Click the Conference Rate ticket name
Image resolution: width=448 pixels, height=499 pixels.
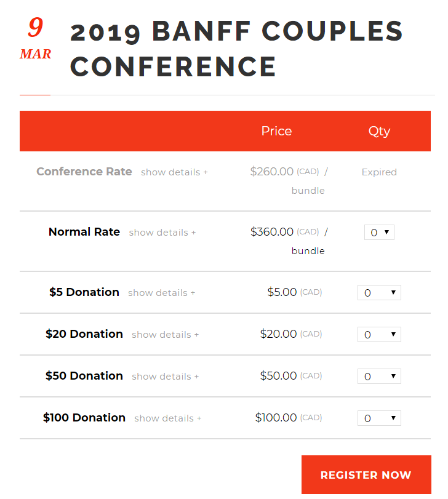click(x=84, y=172)
